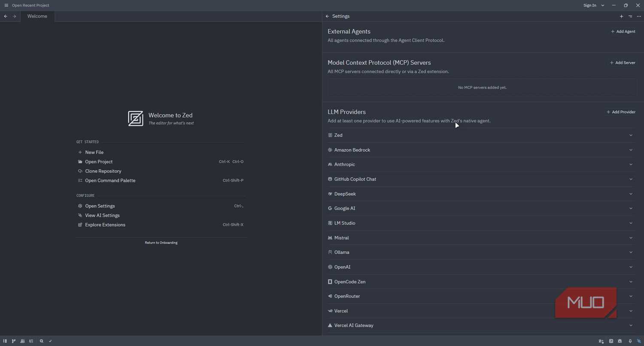Toggle the Agent panel sparkle icon
Image resolution: width=644 pixels, height=346 pixels.
(x=639, y=341)
